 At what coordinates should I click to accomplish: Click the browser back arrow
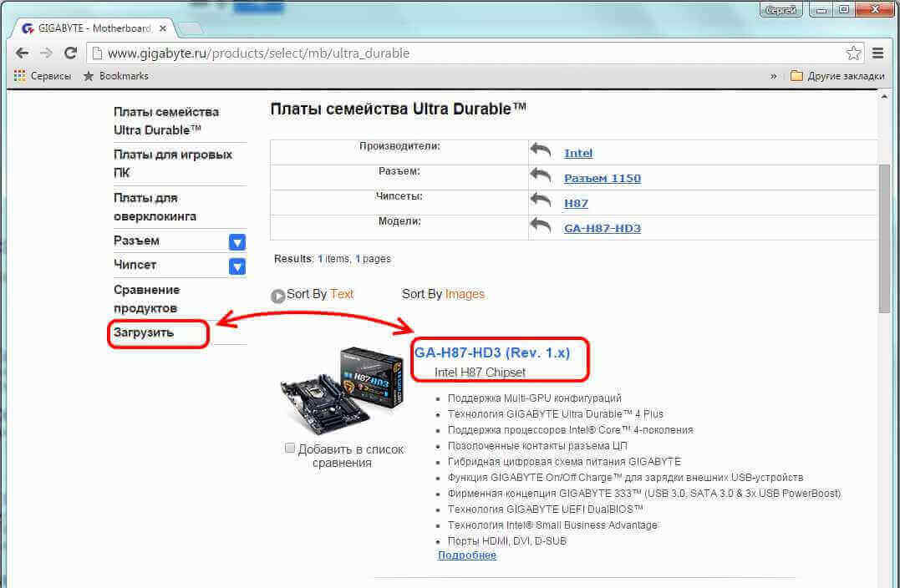coord(22,53)
